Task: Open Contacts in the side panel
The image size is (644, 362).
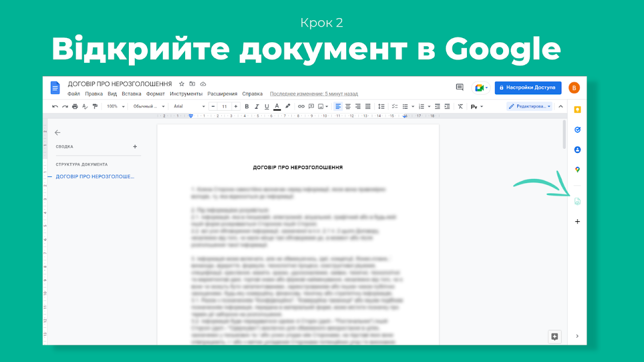Action: (x=577, y=150)
